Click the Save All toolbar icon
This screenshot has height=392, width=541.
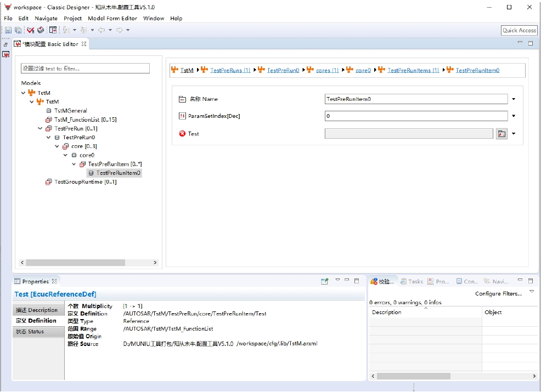(18, 30)
